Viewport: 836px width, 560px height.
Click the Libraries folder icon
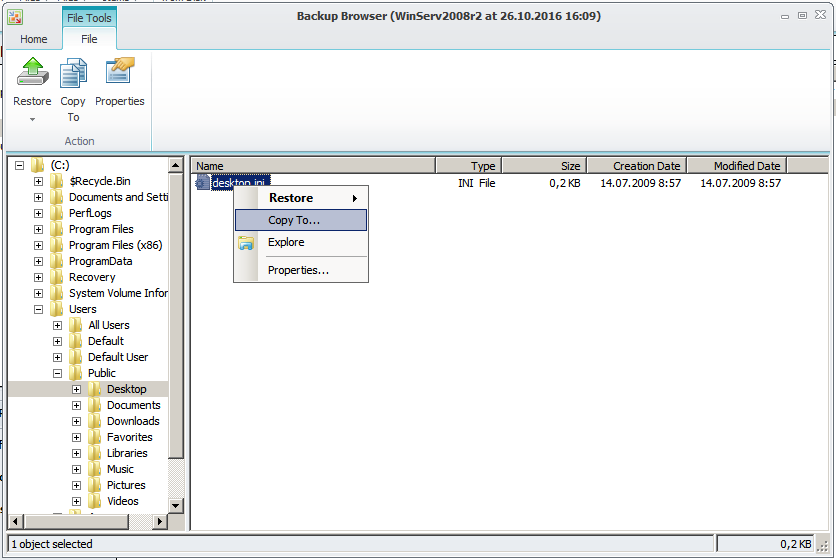(x=94, y=453)
